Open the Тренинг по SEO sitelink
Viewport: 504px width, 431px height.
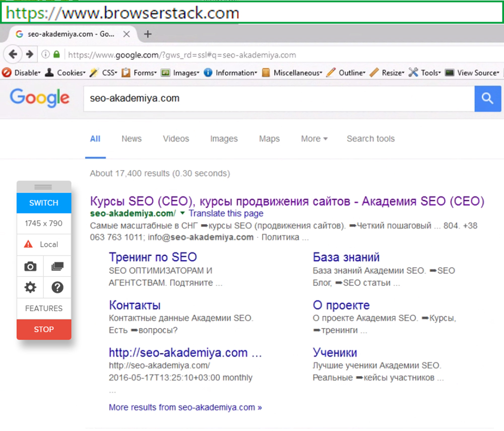point(153,257)
